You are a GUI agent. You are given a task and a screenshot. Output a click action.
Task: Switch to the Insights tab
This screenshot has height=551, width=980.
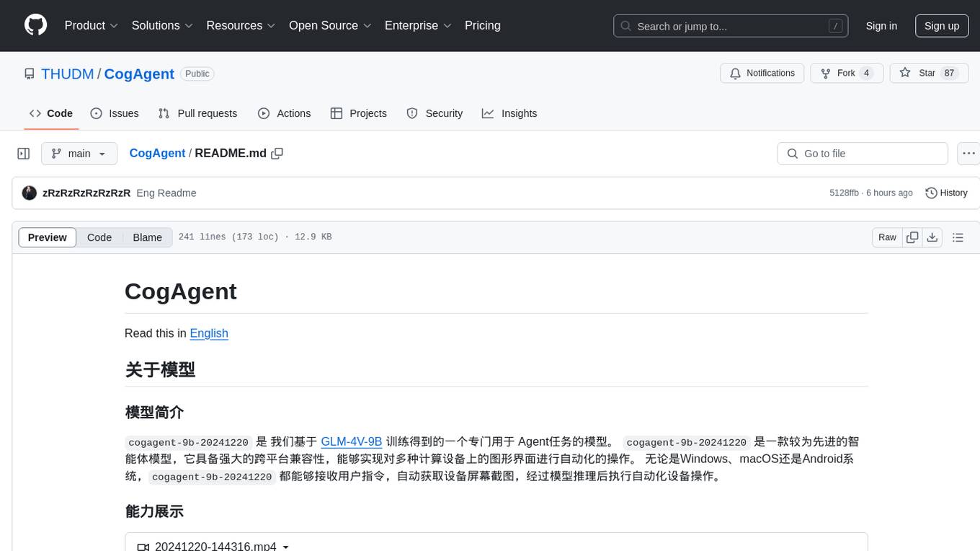[509, 113]
